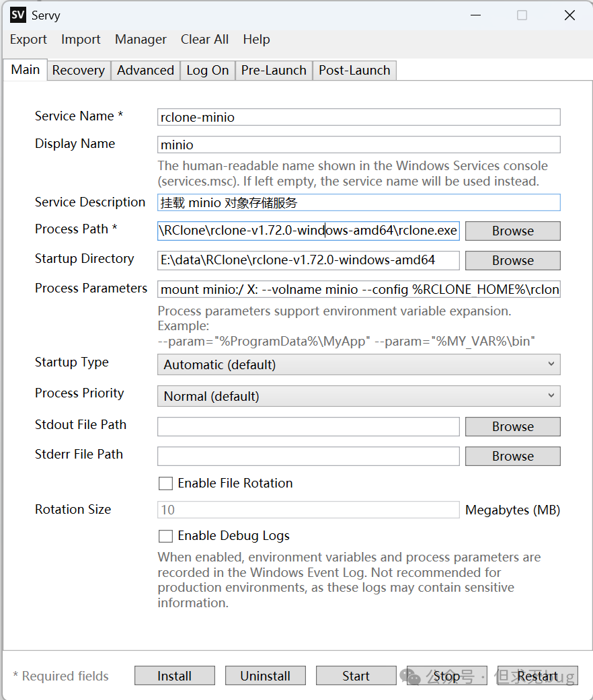This screenshot has width=593, height=700.
Task: Go to the Pre-Launch tab
Action: pyautogui.click(x=274, y=71)
